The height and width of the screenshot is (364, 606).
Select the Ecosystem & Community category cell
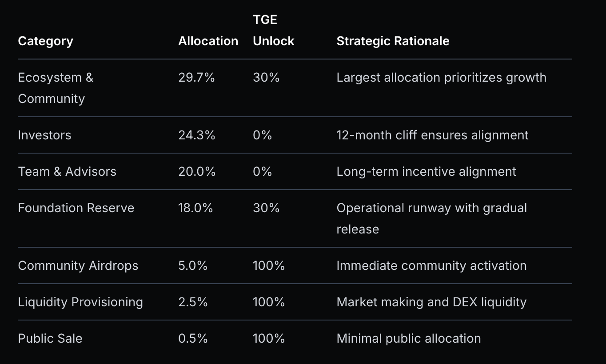tap(56, 88)
